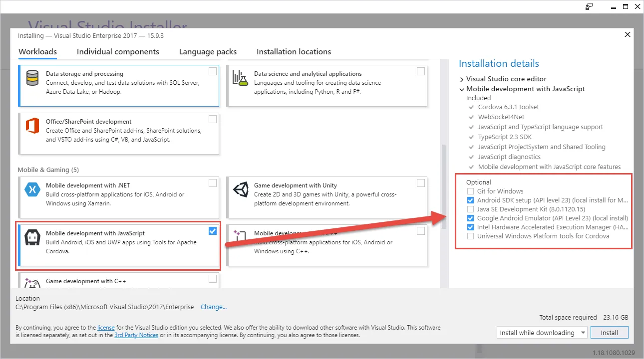Image resolution: width=644 pixels, height=359 pixels.
Task: Enable Universal Windows Platform tools for Cordova
Action: point(470,236)
